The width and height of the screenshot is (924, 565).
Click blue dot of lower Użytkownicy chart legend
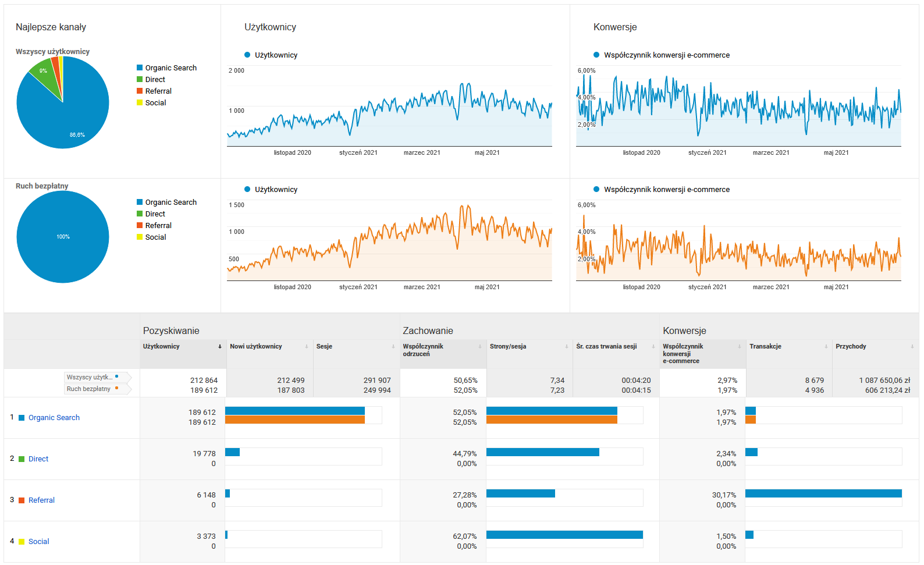[x=247, y=190]
